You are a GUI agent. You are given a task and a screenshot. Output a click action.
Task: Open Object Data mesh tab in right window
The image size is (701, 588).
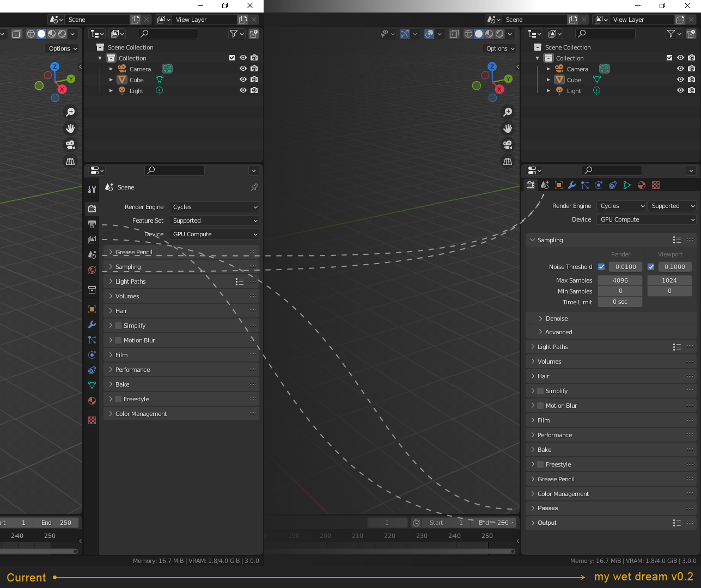(x=627, y=185)
